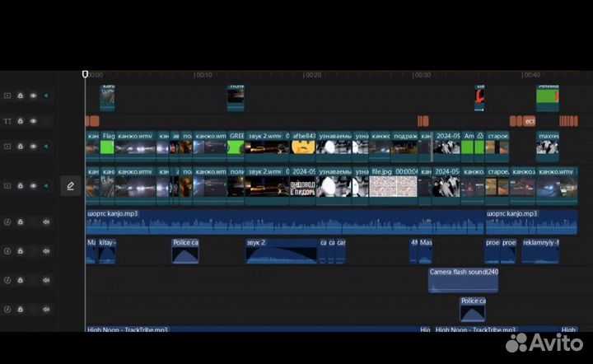
Task: Click the TT text track type icon
Action: [x=7, y=121]
